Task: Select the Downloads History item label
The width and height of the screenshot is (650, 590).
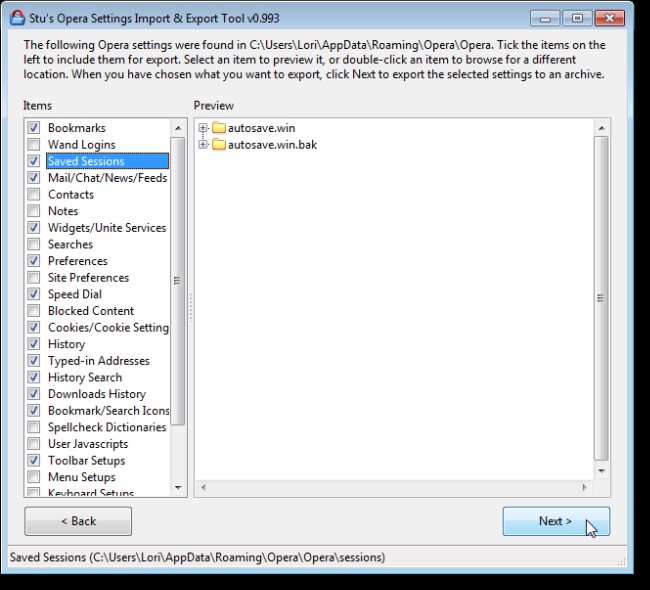Action: [x=97, y=393]
